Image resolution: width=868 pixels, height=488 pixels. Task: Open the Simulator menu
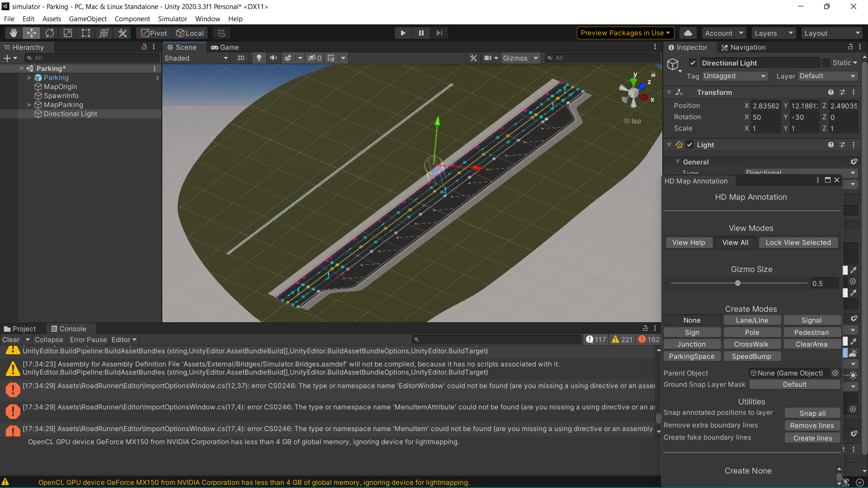click(x=172, y=19)
